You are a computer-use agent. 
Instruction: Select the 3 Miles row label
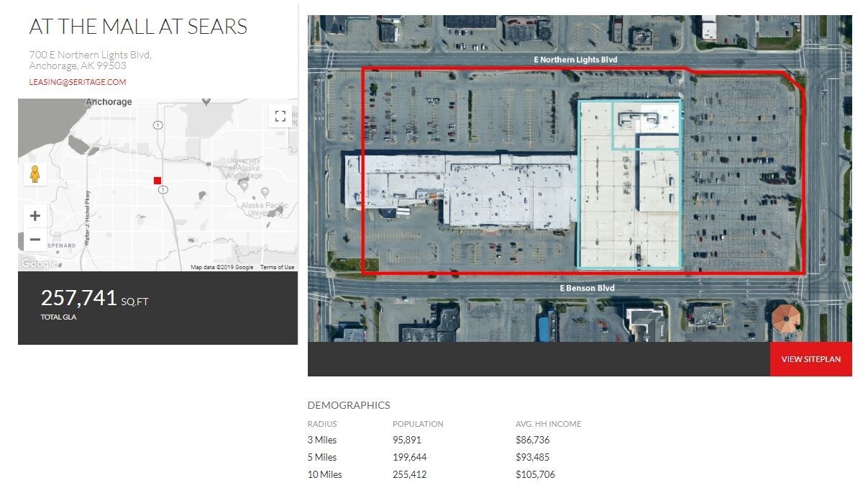click(x=322, y=440)
